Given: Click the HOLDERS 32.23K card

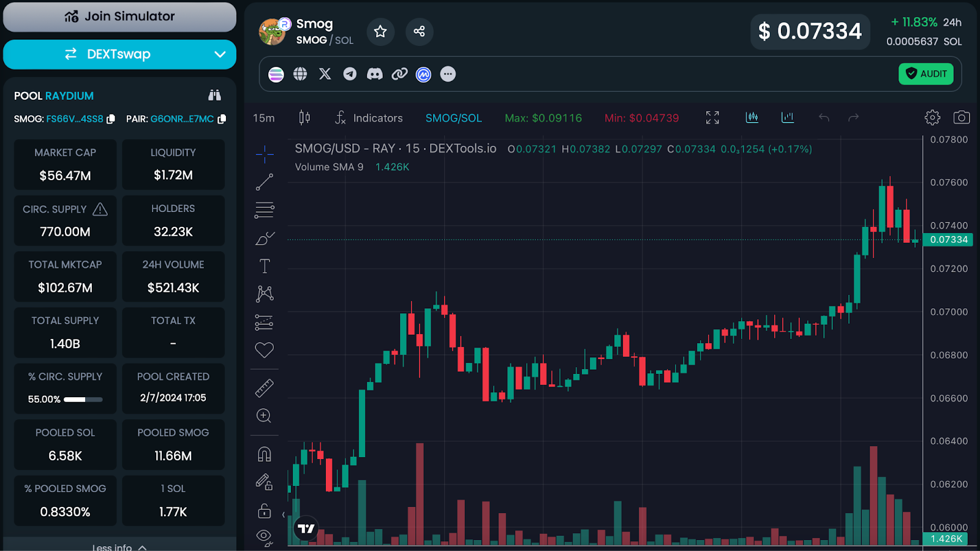Looking at the screenshot, I should [173, 221].
